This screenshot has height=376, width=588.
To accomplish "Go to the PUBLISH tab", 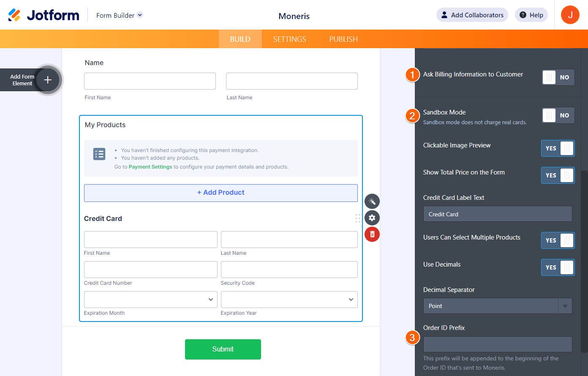I will (343, 39).
